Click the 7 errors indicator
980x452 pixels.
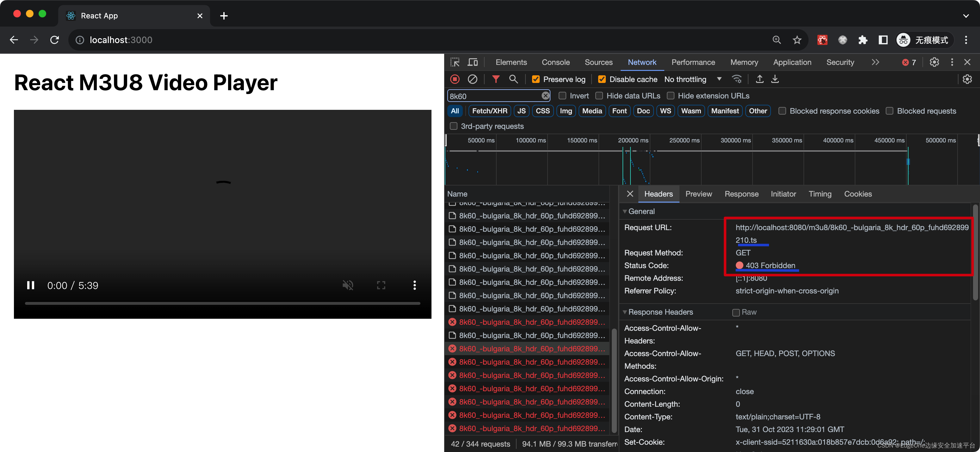coord(909,62)
